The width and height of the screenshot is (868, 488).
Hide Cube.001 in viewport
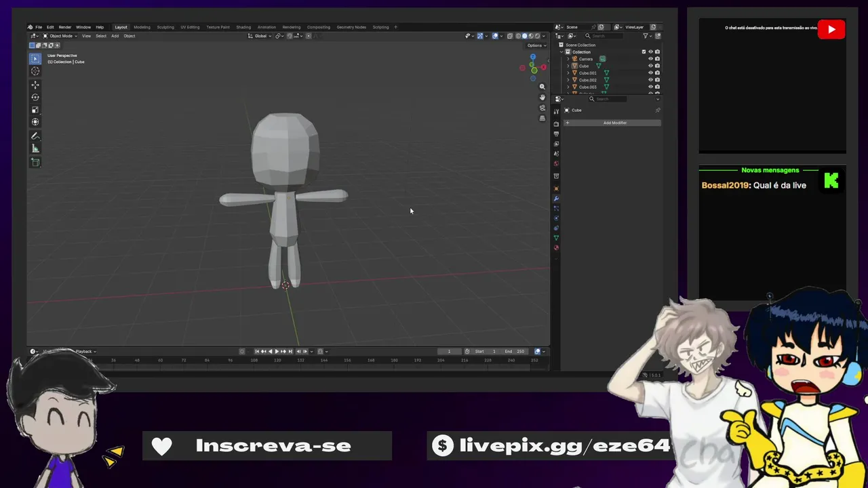650,73
